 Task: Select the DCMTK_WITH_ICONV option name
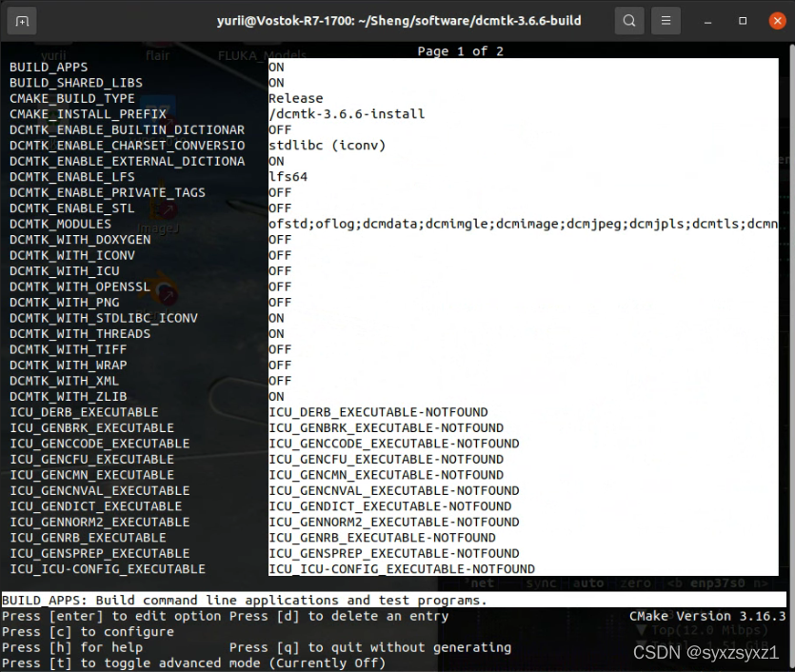point(72,255)
